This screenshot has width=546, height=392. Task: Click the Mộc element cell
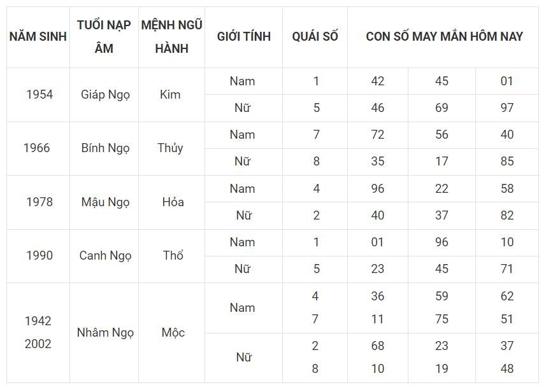(x=171, y=333)
